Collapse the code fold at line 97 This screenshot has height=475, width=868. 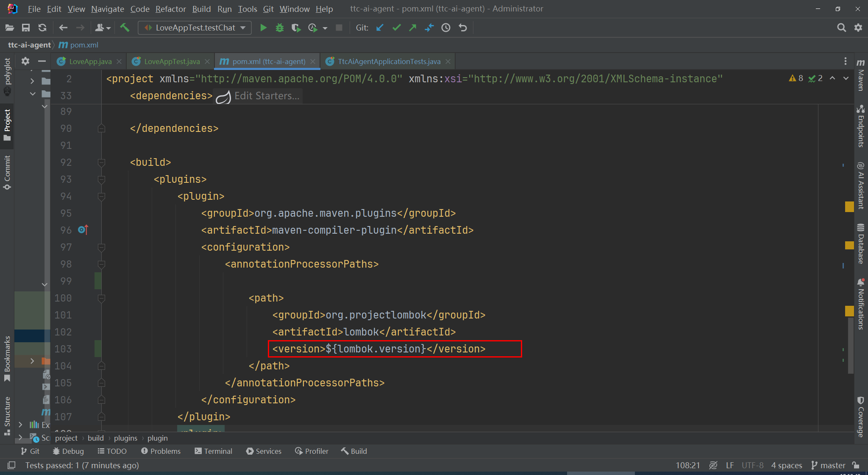tap(102, 247)
